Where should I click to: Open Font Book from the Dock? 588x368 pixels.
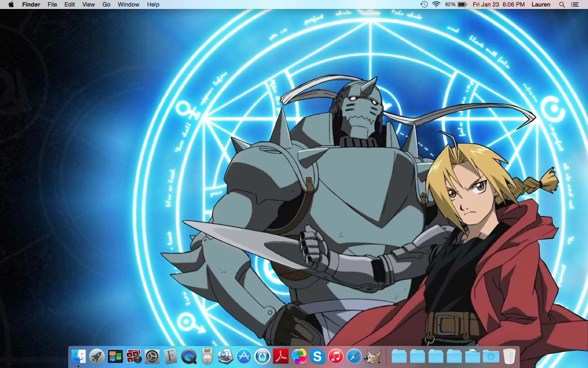point(170,357)
